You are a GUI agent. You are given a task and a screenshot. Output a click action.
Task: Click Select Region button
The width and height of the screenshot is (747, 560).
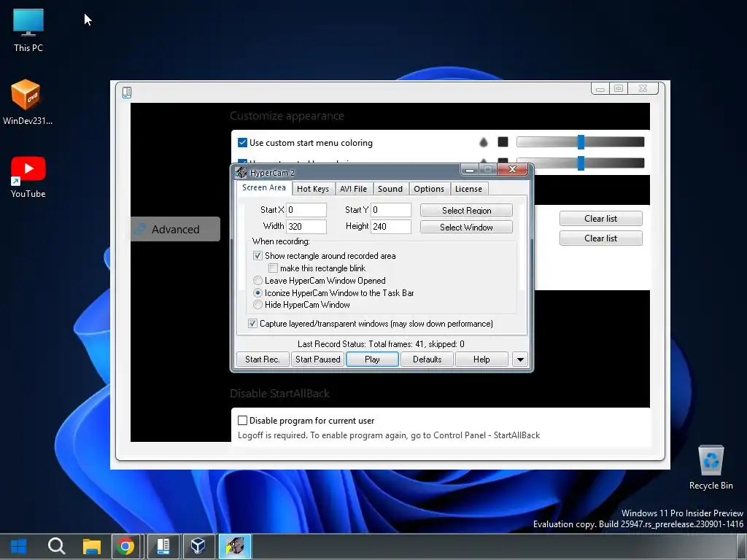click(466, 211)
